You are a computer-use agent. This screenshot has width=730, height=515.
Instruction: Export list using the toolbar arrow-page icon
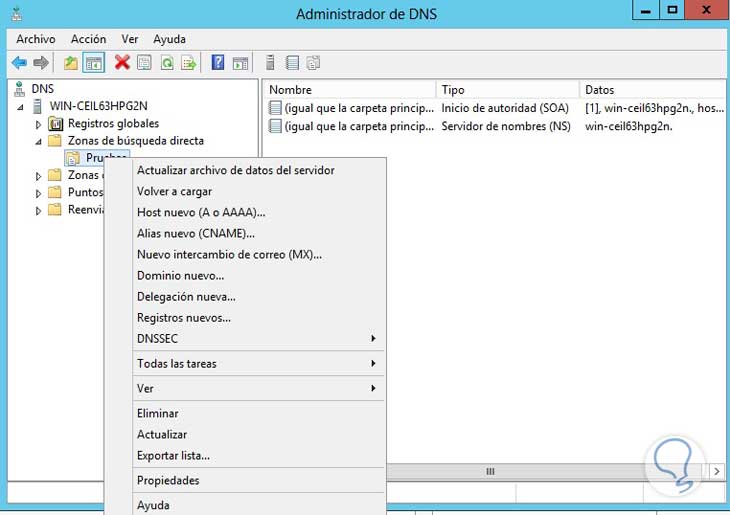pos(189,63)
